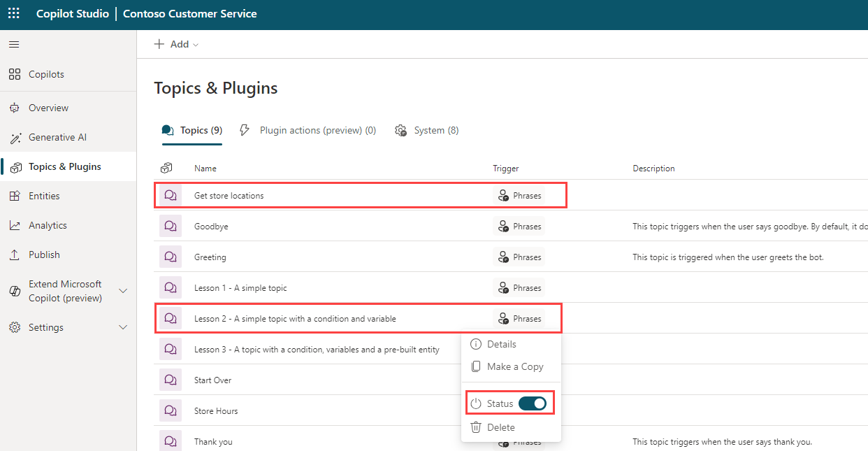
Task: Click the topic icon for Store Hours
Action: tap(171, 411)
